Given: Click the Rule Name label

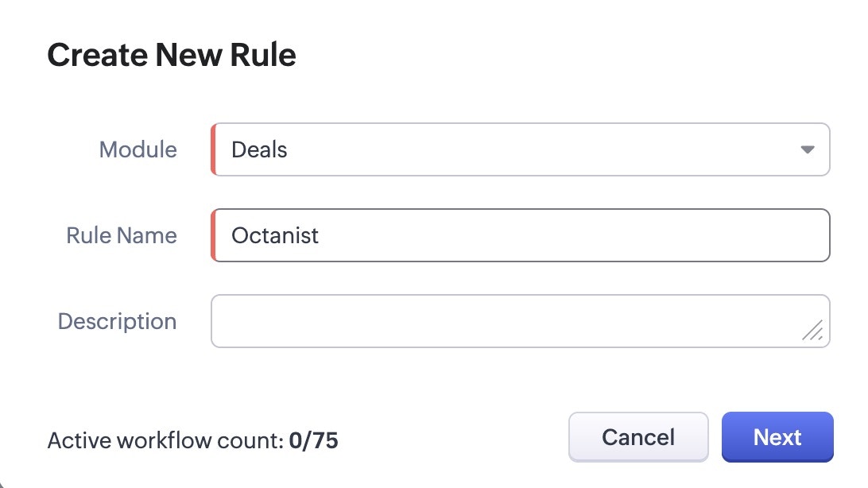Looking at the screenshot, I should [x=121, y=235].
